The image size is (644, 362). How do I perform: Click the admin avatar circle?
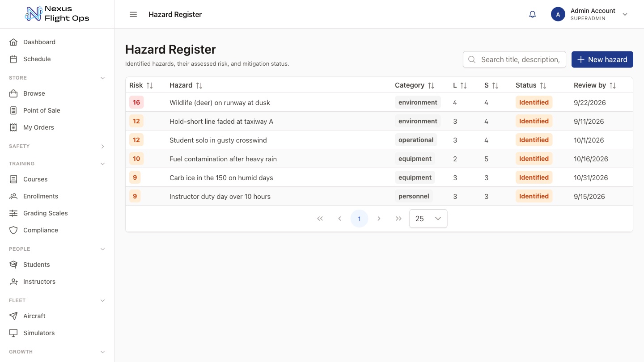click(558, 14)
